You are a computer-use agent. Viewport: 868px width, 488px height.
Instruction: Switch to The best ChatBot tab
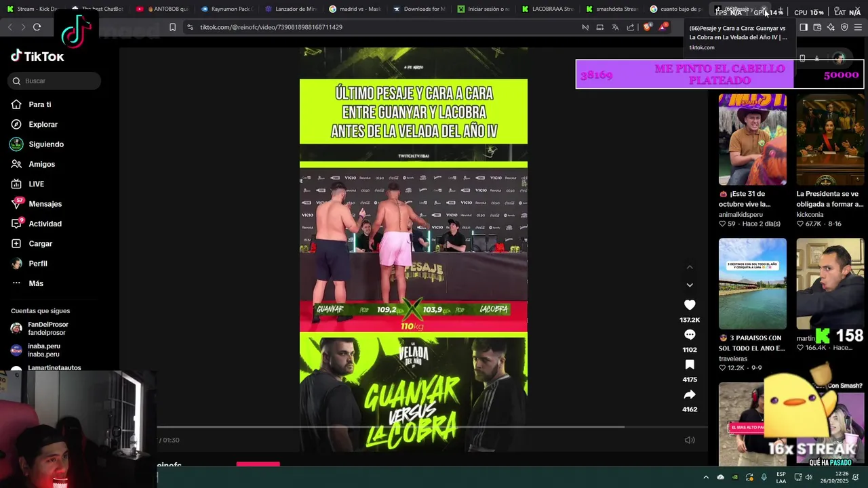tap(96, 9)
